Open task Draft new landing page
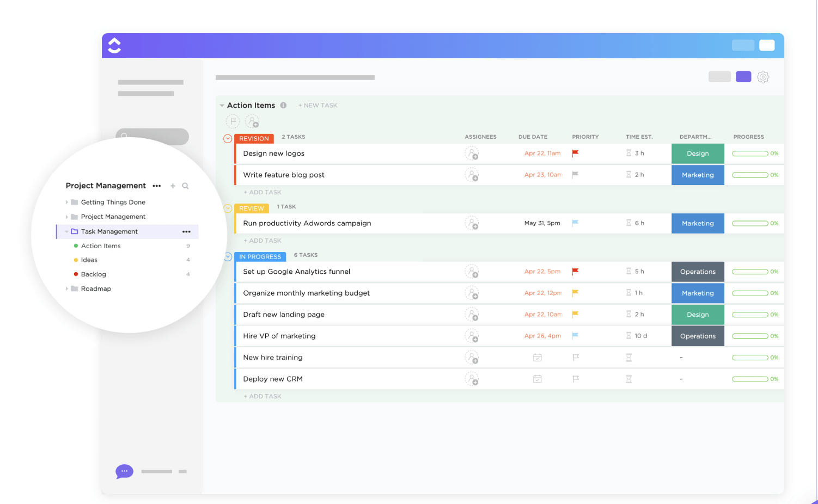This screenshot has height=504, width=818. pyautogui.click(x=284, y=315)
